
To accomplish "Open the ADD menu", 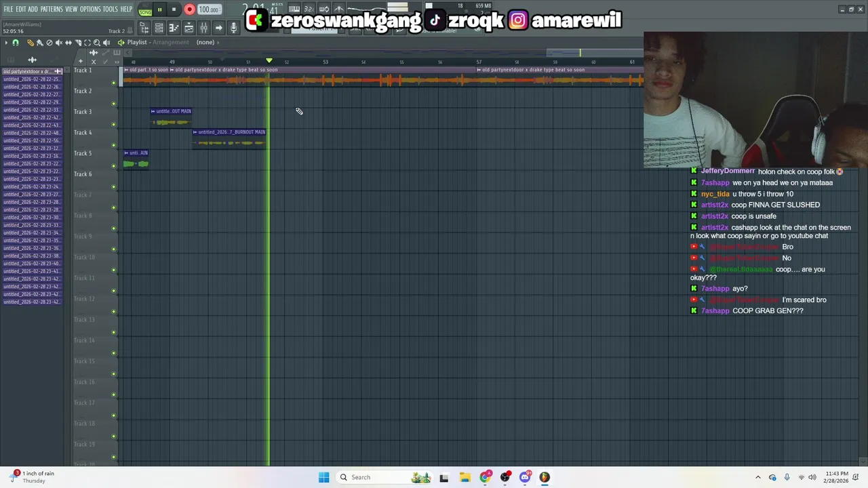I will 33,9.
